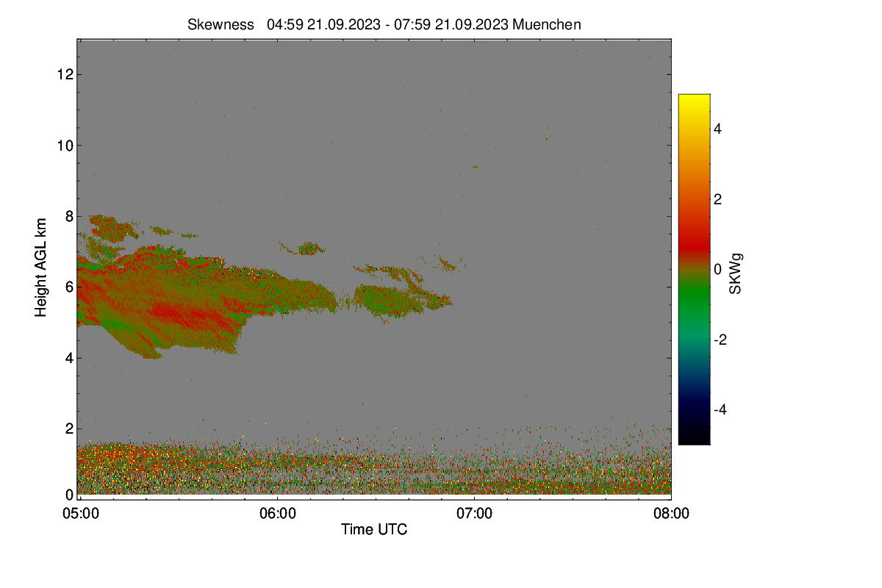Click the 10 km height tick label

pyautogui.click(x=65, y=145)
